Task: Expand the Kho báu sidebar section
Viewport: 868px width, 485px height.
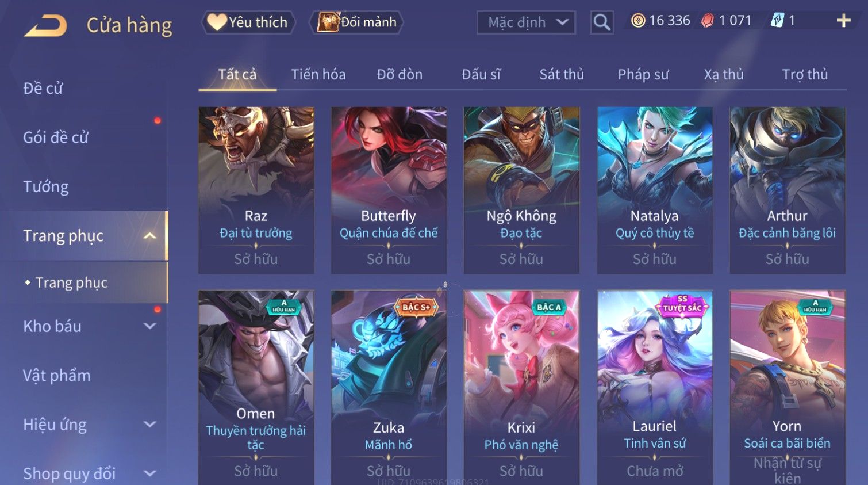Action: [149, 326]
